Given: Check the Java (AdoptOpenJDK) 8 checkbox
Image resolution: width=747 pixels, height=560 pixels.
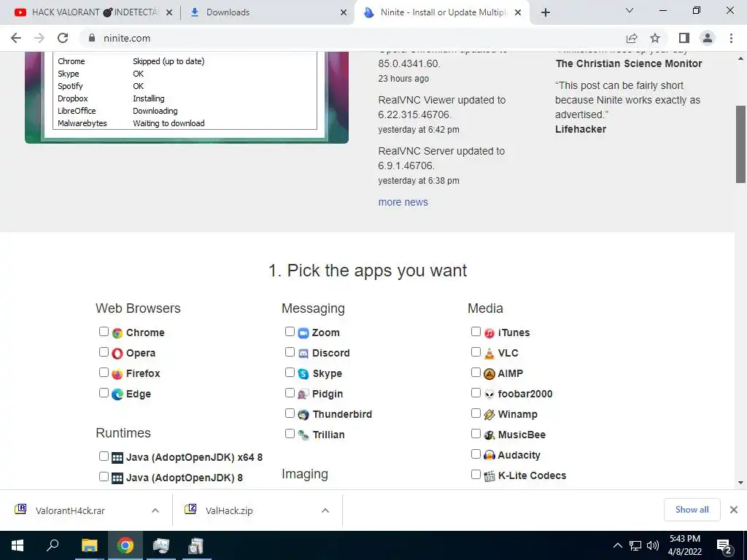Looking at the screenshot, I should tap(104, 477).
